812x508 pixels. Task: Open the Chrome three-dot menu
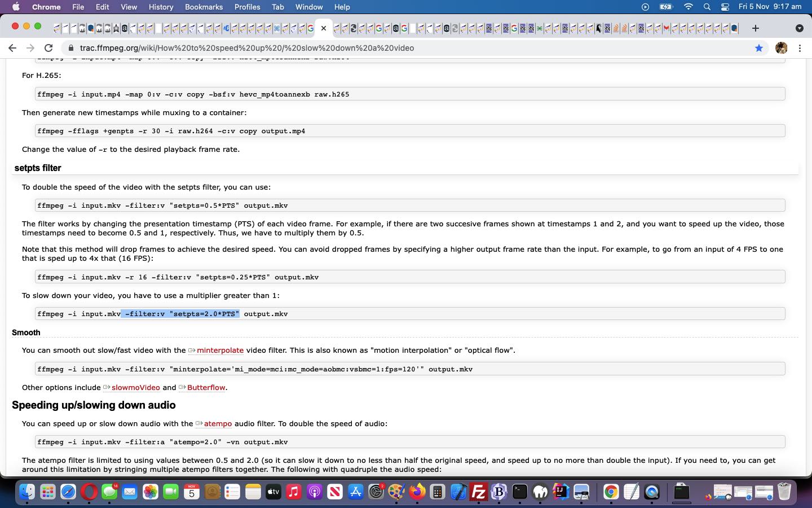coord(800,48)
